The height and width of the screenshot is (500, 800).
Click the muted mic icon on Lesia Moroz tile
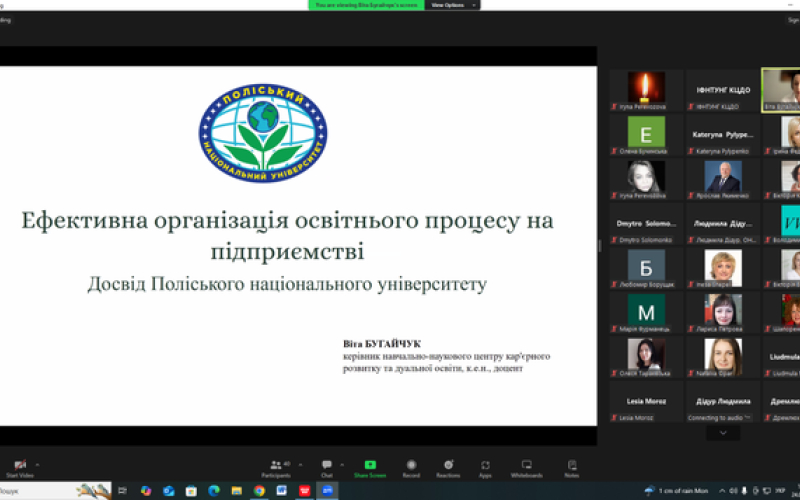[x=614, y=418]
